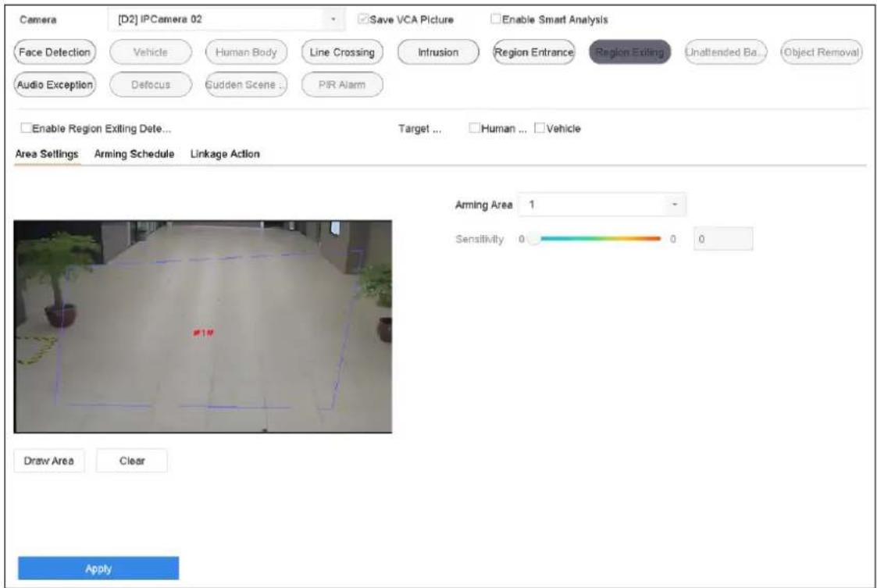Select Face Detection event type
Image resolution: width=877 pixels, height=588 pixels.
pos(55,52)
